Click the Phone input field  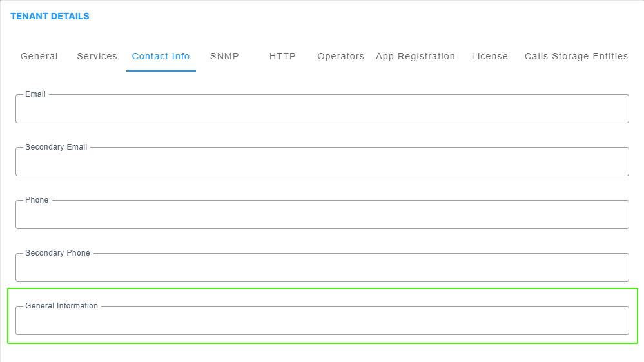click(322, 214)
